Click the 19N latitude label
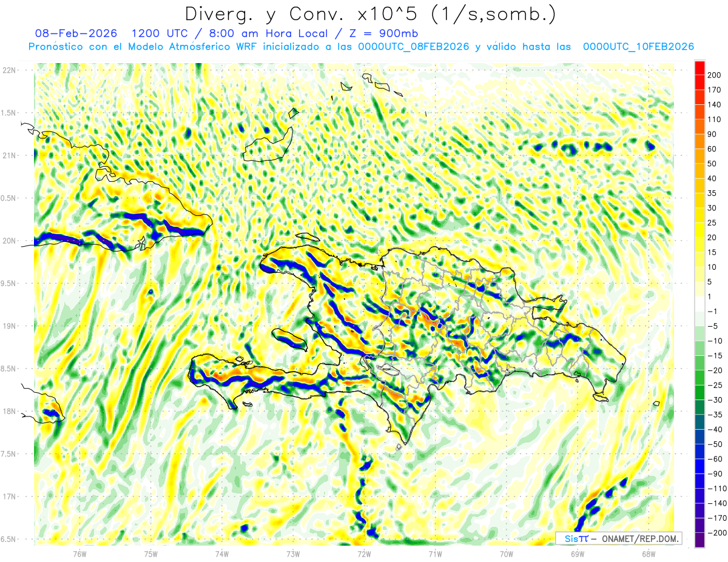The image size is (728, 562). click(x=8, y=326)
